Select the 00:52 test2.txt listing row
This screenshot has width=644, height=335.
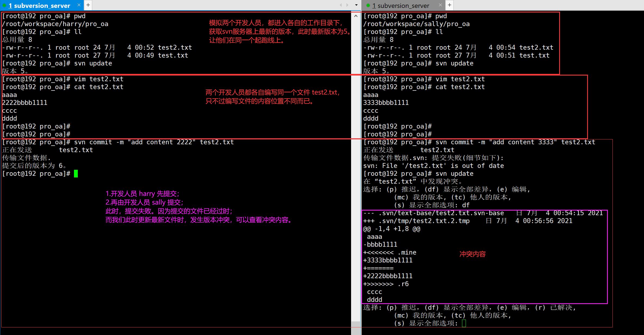coord(97,48)
